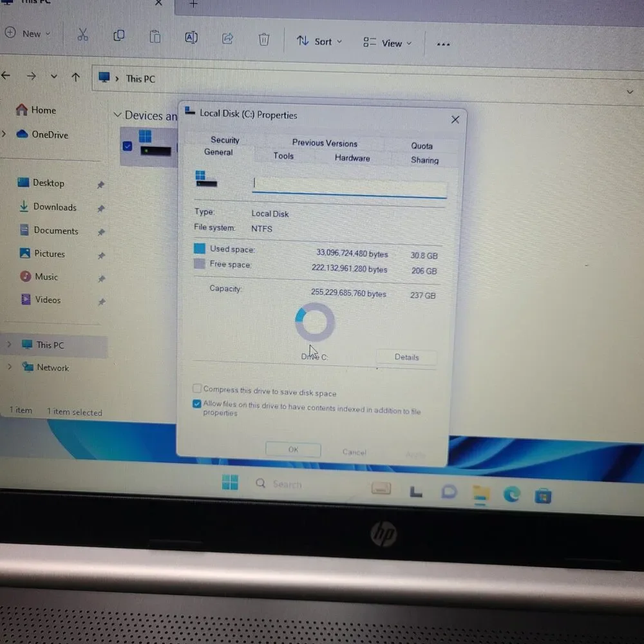Viewport: 644px width, 644px height.
Task: Click the Cut scissors icon in toolbar
Action: 82,35
